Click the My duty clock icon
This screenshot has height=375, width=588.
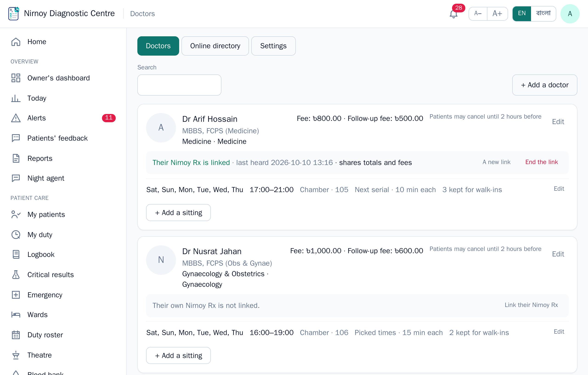click(16, 235)
